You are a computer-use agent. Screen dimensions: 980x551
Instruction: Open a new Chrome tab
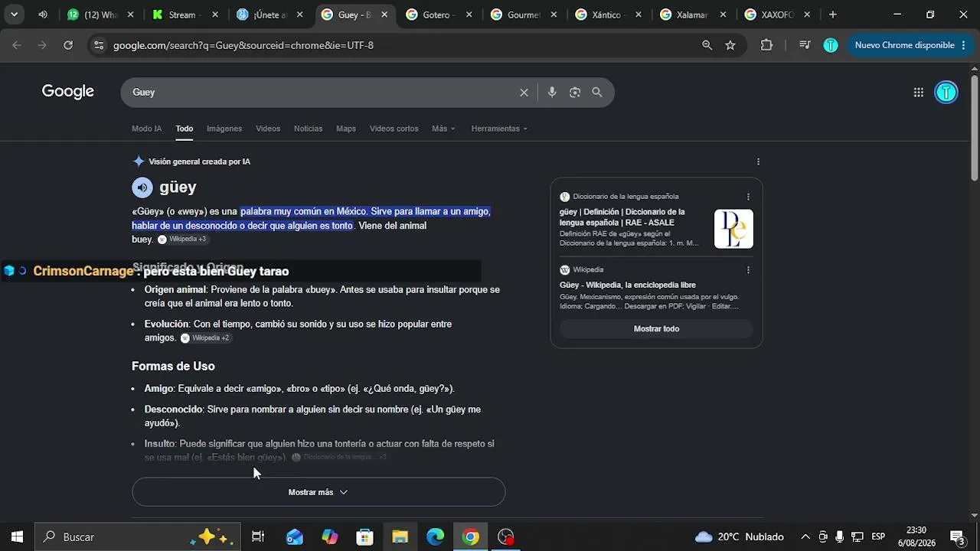tap(833, 15)
